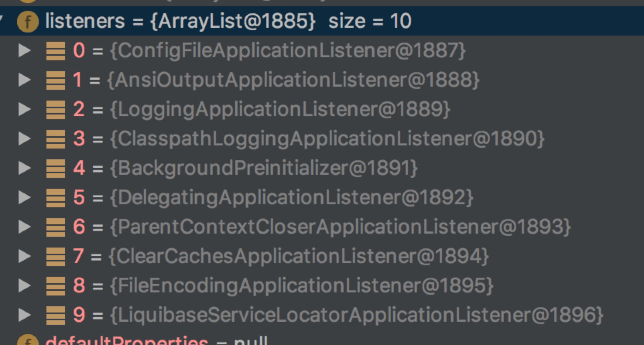Expand the ParentContextCloserApplicationListener entry

click(x=25, y=227)
